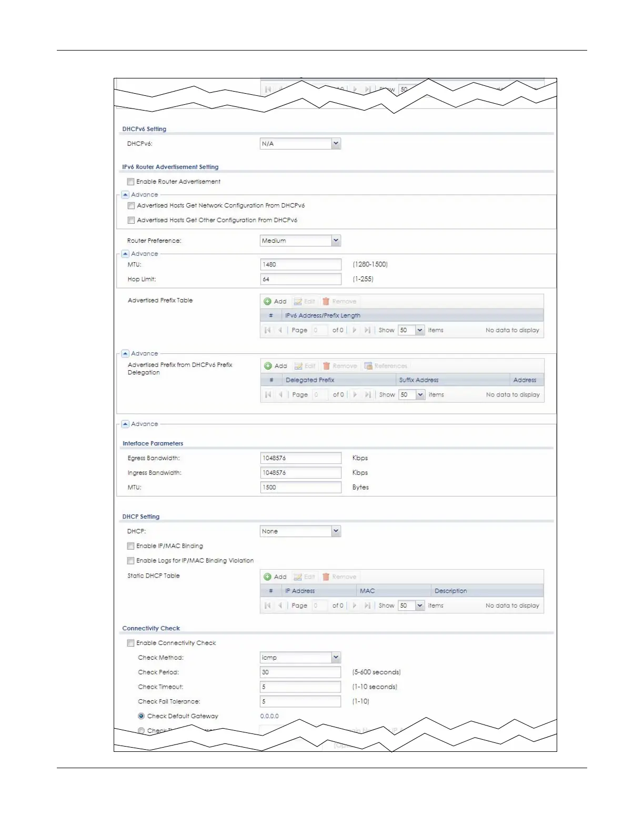Click MAC column header in Static DHCP Table
The image size is (644, 834).
[394, 591]
